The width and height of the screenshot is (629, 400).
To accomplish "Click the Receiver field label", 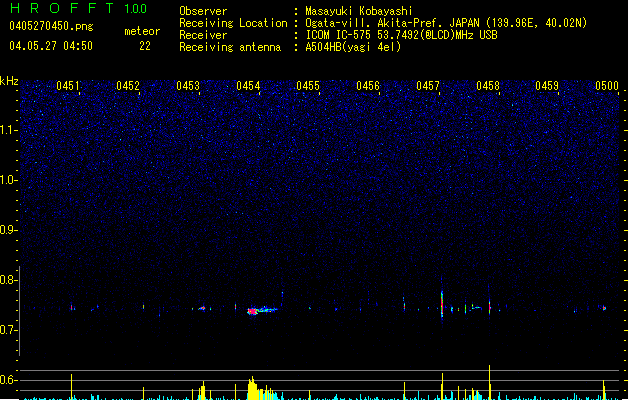I will coord(203,35).
